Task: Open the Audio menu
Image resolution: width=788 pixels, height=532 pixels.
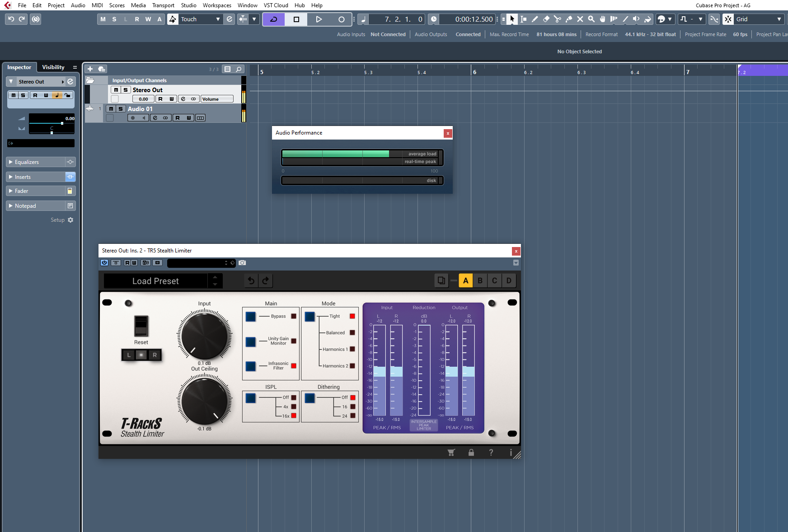Action: [78, 5]
